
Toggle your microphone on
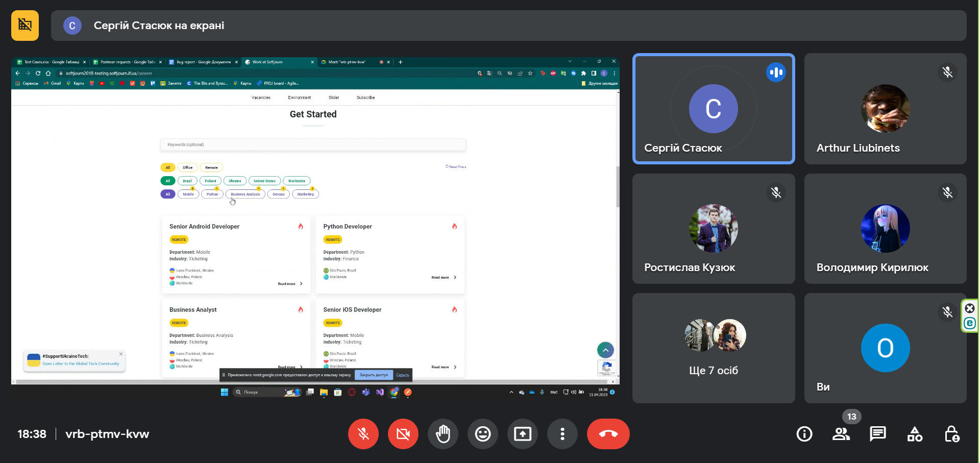363,434
